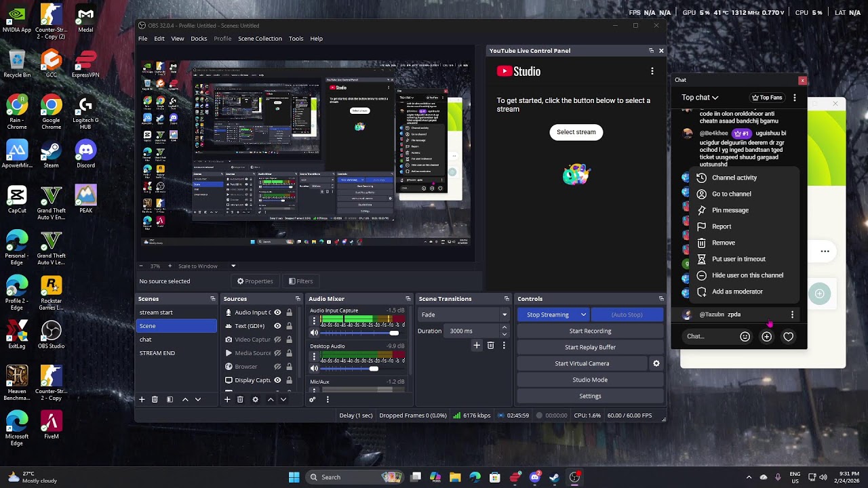Image resolution: width=868 pixels, height=488 pixels.
Task: Add a scene transition with the plus
Action: tap(477, 346)
